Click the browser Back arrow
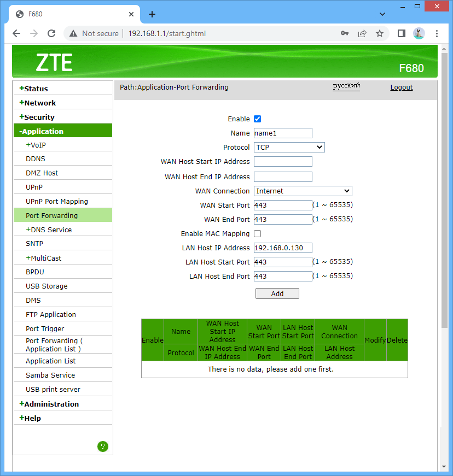Screen dimensions: 453x476 (x=16, y=33)
